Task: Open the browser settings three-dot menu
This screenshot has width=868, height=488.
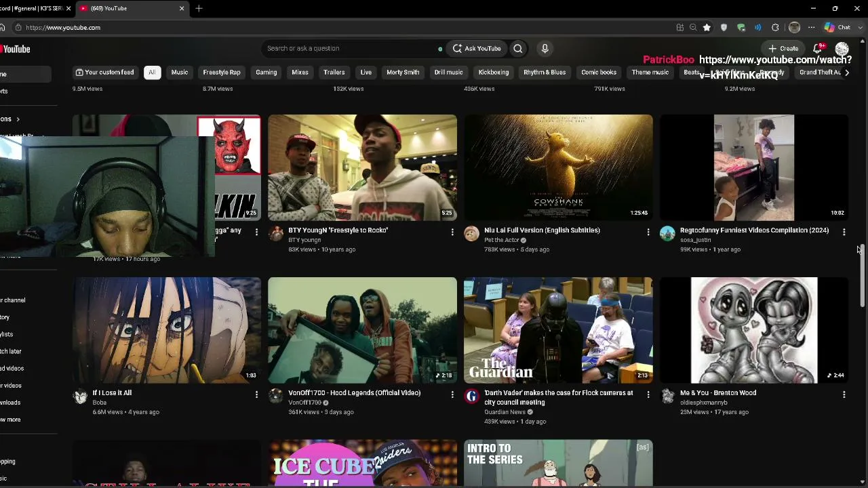Action: pos(811,27)
